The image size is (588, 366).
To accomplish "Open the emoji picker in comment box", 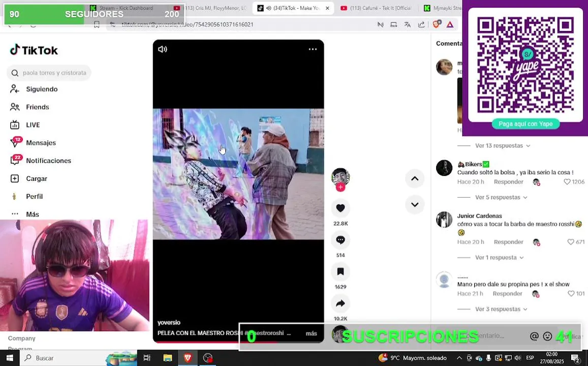I will tap(547, 337).
